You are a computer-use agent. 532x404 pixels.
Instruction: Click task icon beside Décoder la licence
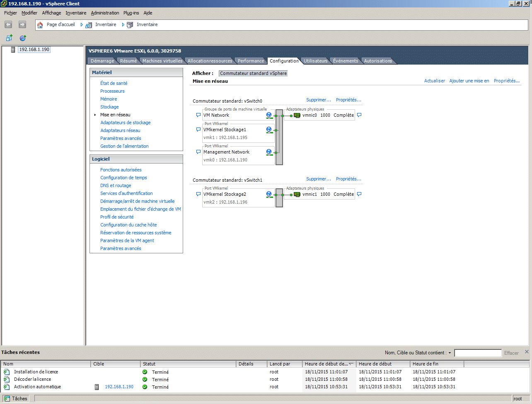point(7,379)
